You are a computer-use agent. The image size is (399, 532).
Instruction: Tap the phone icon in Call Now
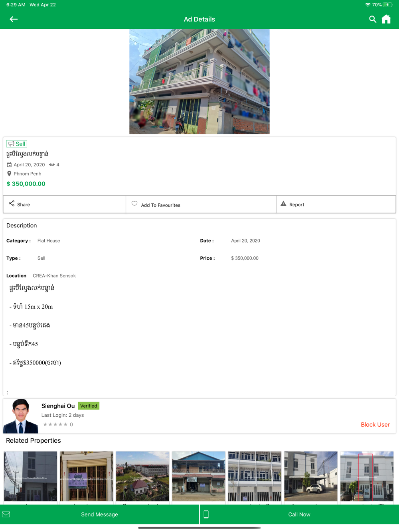click(206, 514)
